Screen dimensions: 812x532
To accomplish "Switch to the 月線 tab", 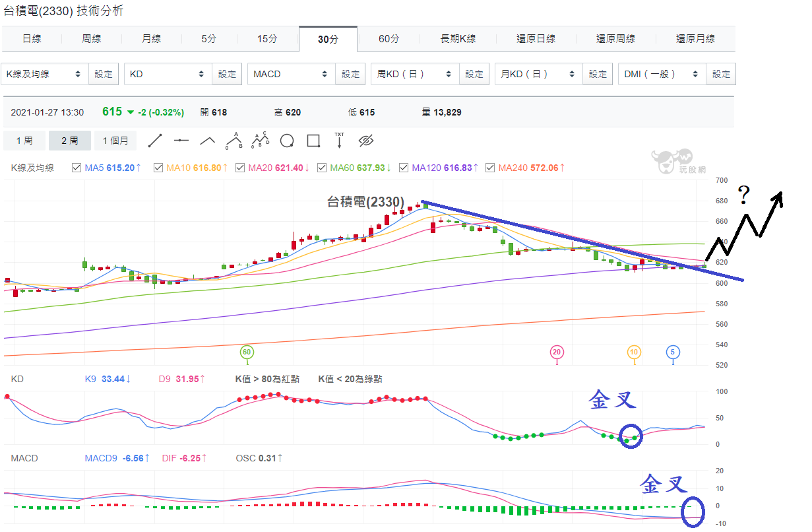I will tap(151, 39).
